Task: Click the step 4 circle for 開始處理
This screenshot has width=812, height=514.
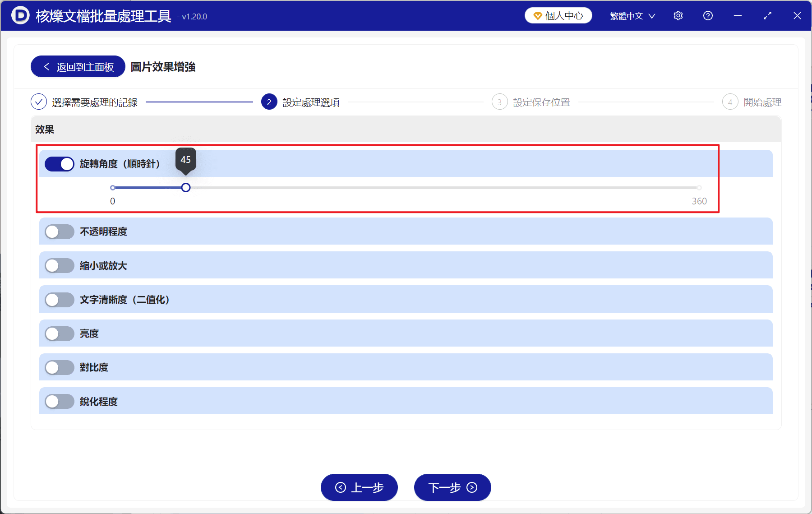Action: (x=730, y=102)
